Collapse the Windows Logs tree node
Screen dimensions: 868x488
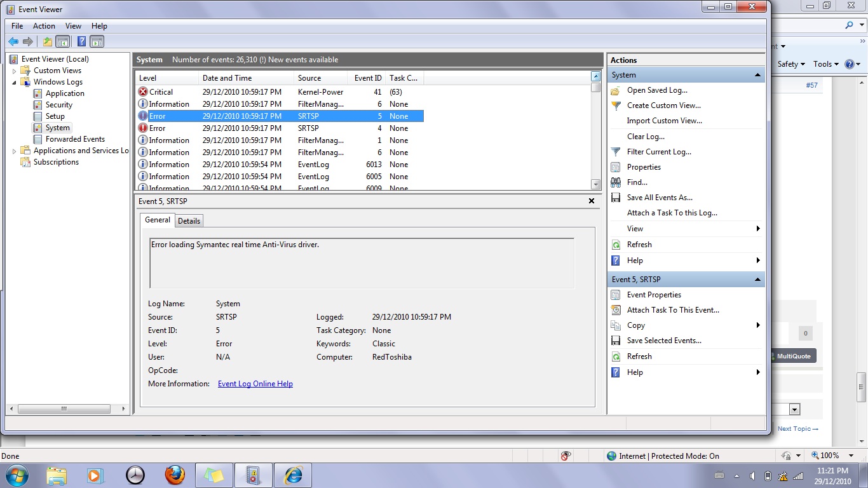pos(14,82)
